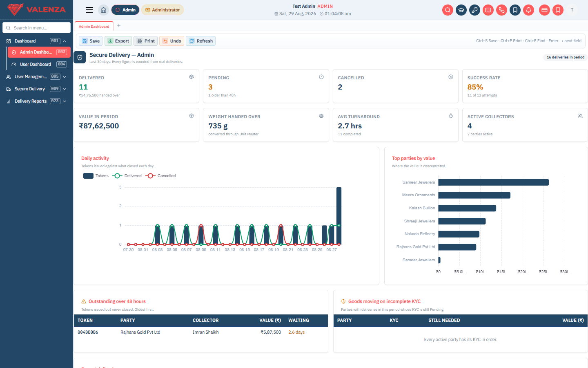Toggle Delivered series in chart legend
Image resolution: width=588 pixels, height=368 pixels.
(127, 176)
